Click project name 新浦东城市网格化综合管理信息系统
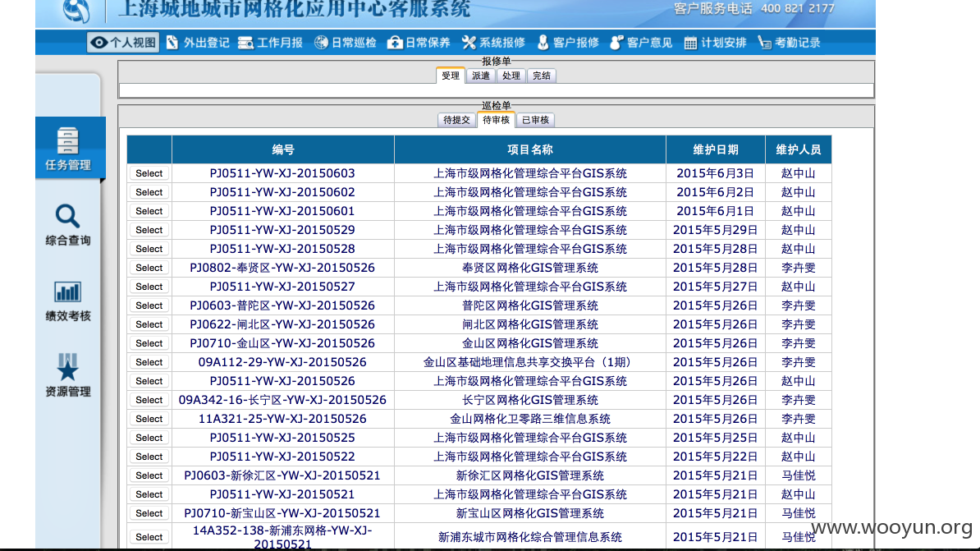The width and height of the screenshot is (980, 551). tap(530, 536)
